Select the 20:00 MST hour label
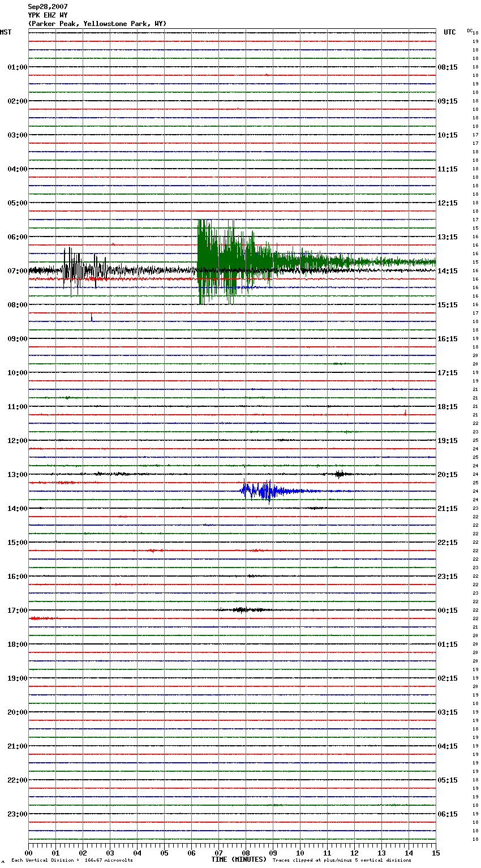 point(18,712)
